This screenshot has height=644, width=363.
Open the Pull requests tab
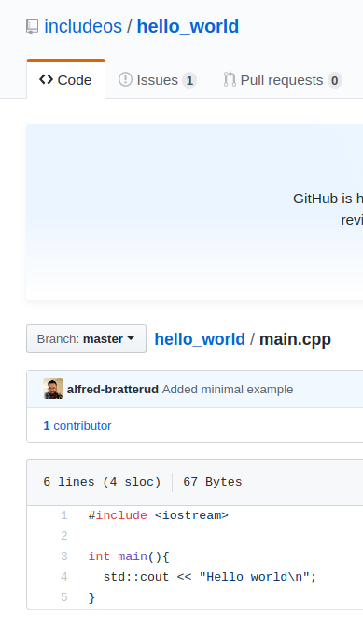[283, 79]
